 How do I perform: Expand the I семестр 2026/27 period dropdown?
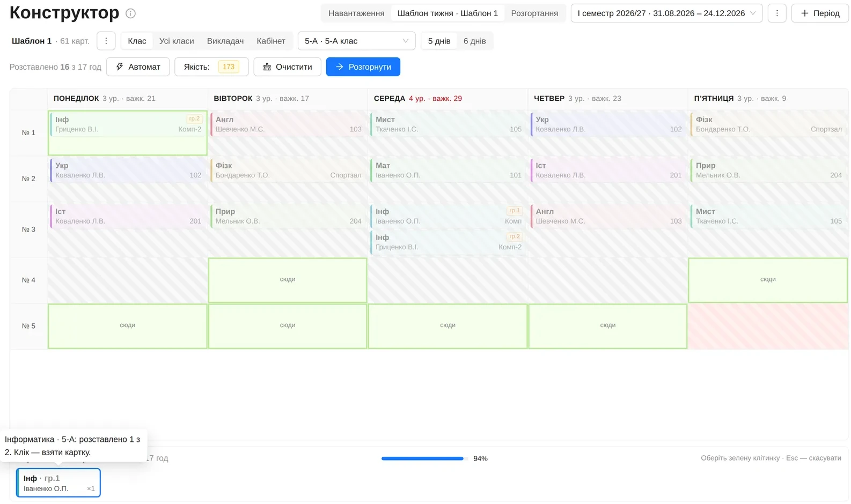pos(666,13)
